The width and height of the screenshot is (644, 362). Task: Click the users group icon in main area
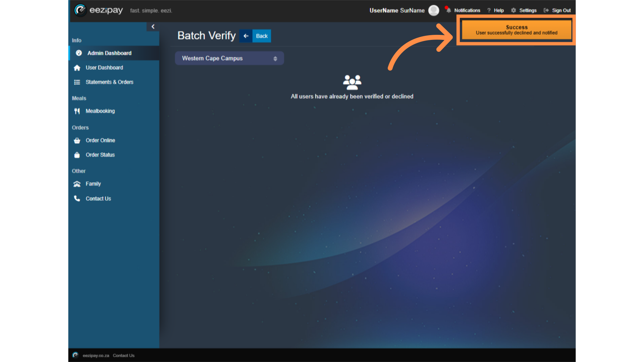pyautogui.click(x=352, y=82)
